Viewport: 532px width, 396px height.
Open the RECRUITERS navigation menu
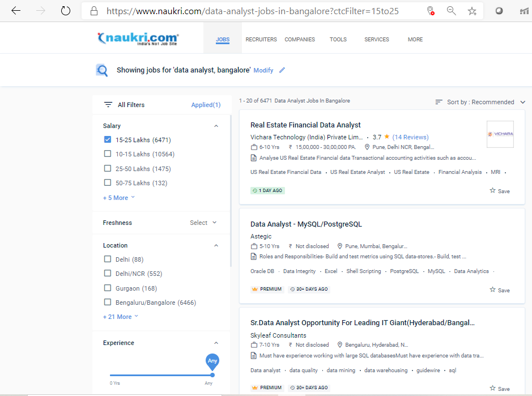261,39
